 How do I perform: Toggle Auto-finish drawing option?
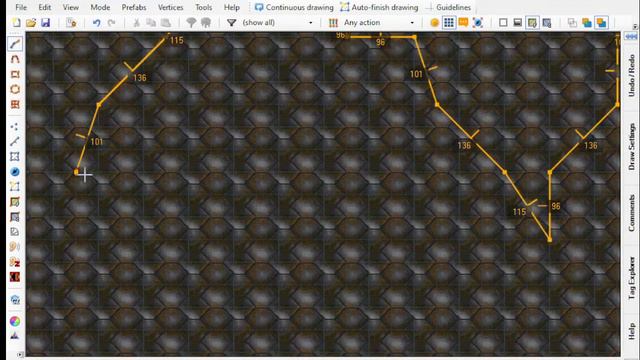[x=379, y=7]
